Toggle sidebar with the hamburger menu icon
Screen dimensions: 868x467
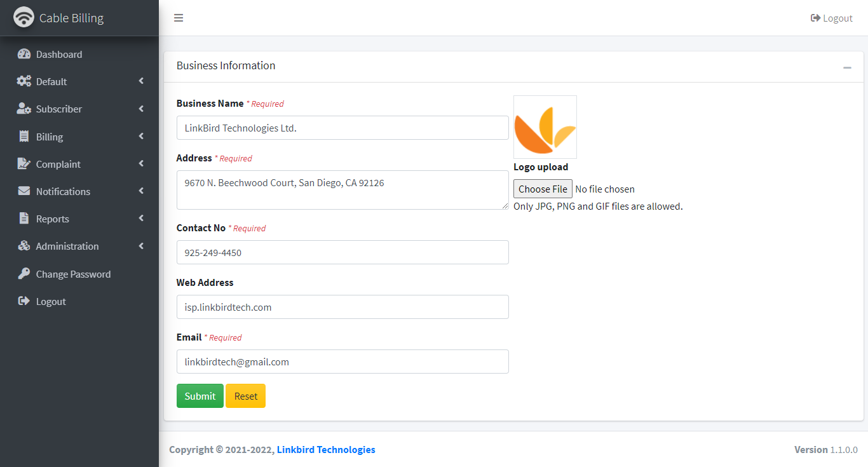[179, 18]
